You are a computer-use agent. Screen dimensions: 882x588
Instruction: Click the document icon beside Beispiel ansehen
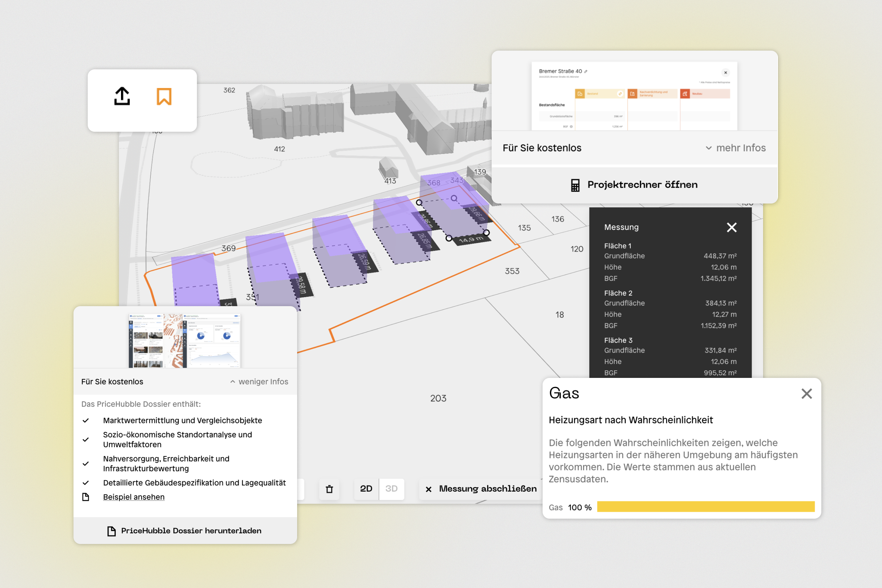(x=86, y=497)
